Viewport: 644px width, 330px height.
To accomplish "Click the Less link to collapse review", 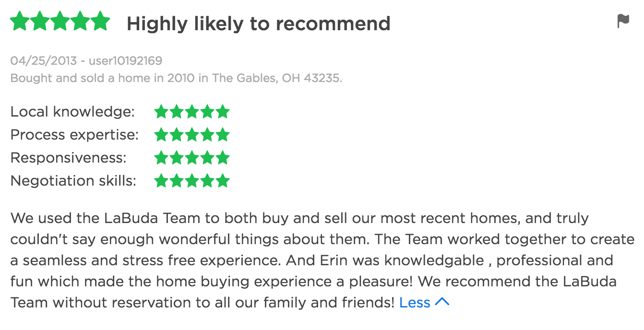I will coord(415,303).
